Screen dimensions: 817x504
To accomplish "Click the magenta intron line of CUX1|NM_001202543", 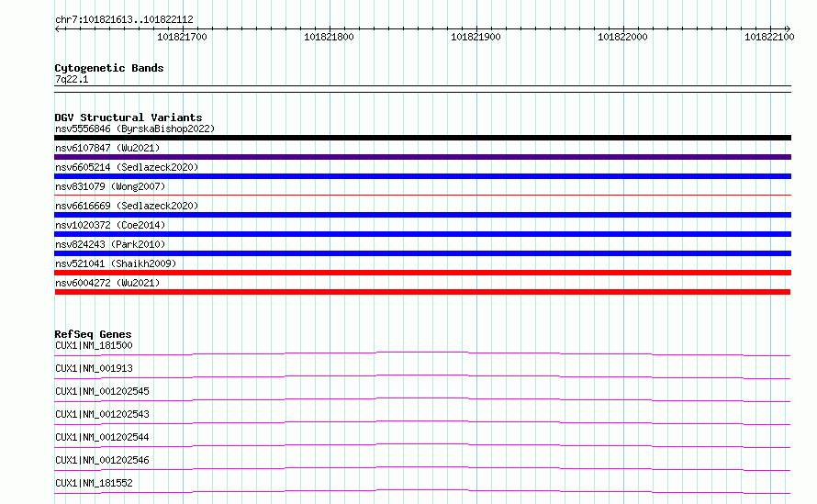I will 422,421.
